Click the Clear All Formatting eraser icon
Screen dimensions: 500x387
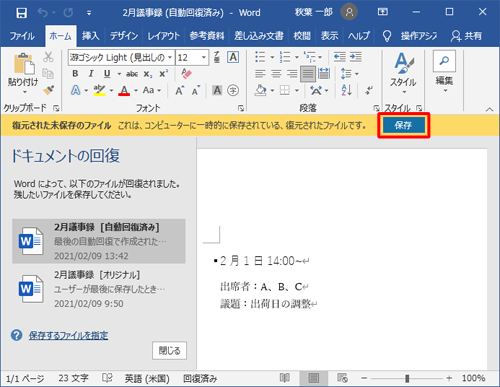click(x=186, y=73)
